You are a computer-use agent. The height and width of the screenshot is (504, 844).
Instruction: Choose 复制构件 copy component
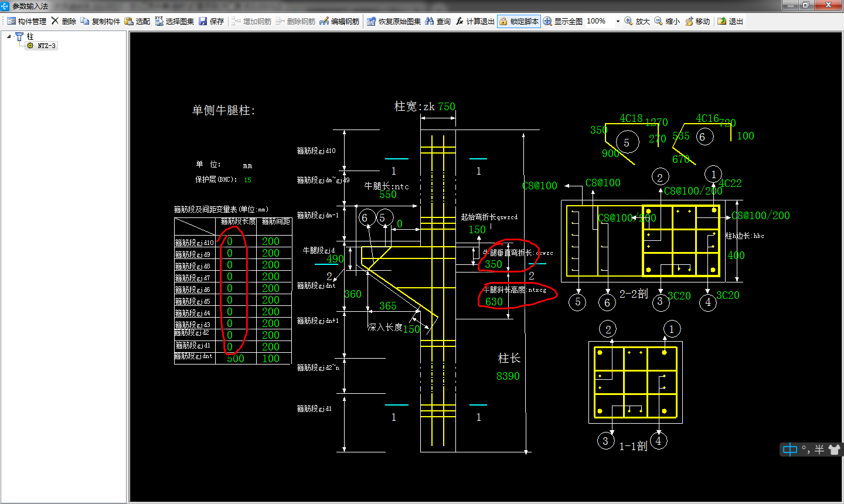pyautogui.click(x=100, y=21)
